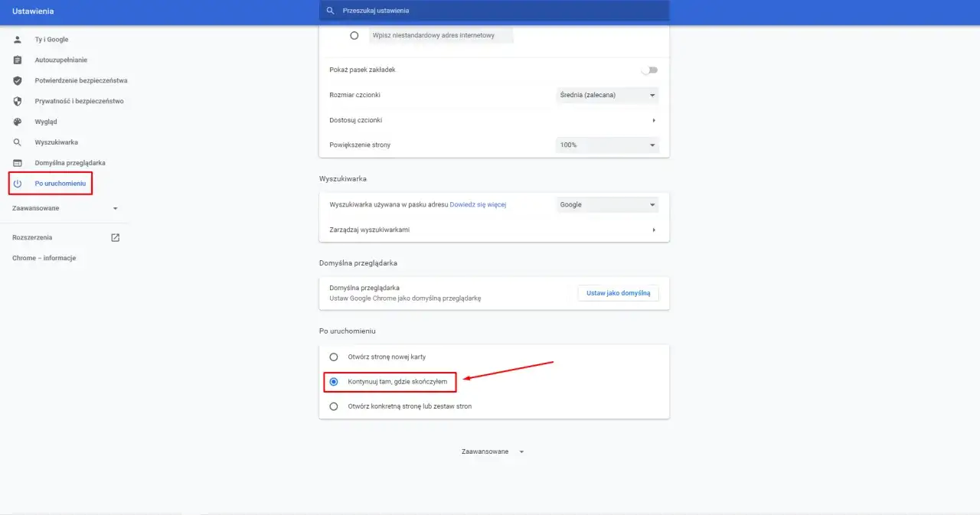980x515 pixels.
Task: Click the Domyślna przeglądarka sidebar icon
Action: click(17, 162)
